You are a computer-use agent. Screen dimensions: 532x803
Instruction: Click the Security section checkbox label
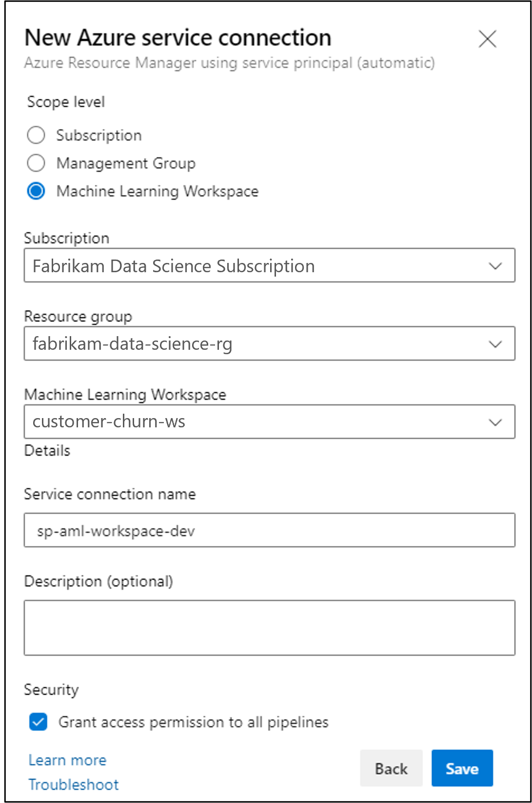[x=193, y=723]
